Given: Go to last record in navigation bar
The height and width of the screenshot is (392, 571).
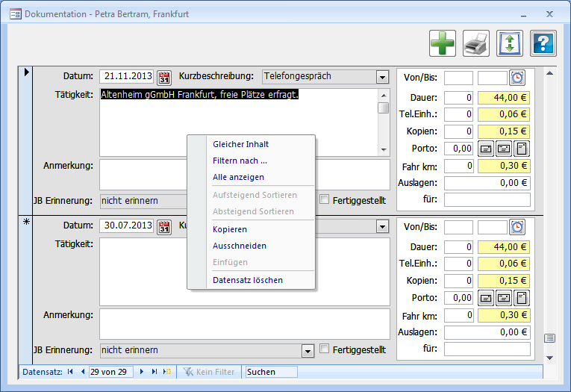Looking at the screenshot, I should (155, 372).
